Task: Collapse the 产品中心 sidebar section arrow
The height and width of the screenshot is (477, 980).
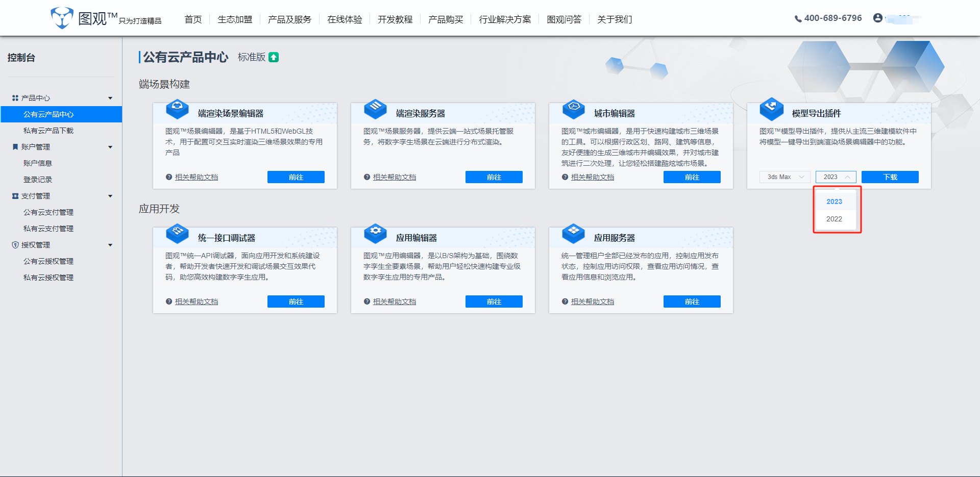Action: click(x=110, y=98)
